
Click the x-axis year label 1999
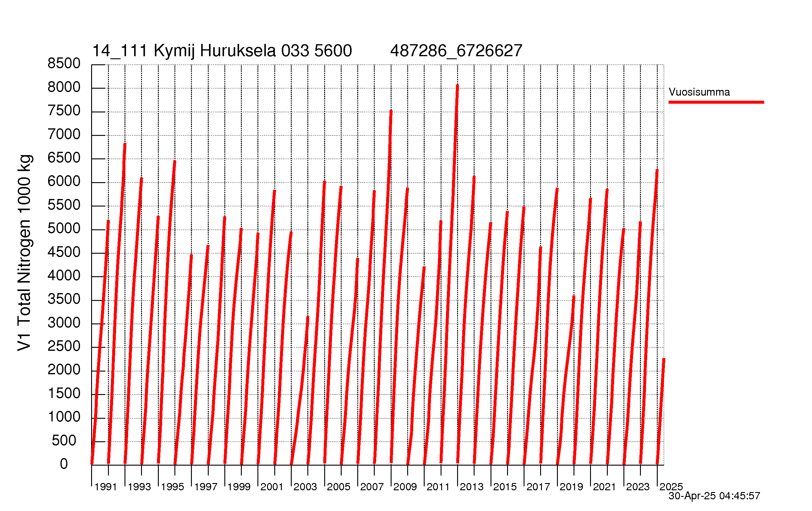click(239, 487)
